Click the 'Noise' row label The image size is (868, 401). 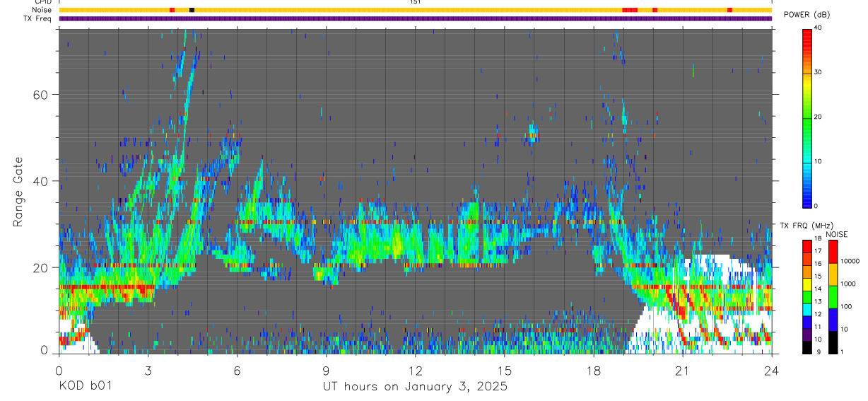[x=42, y=10]
